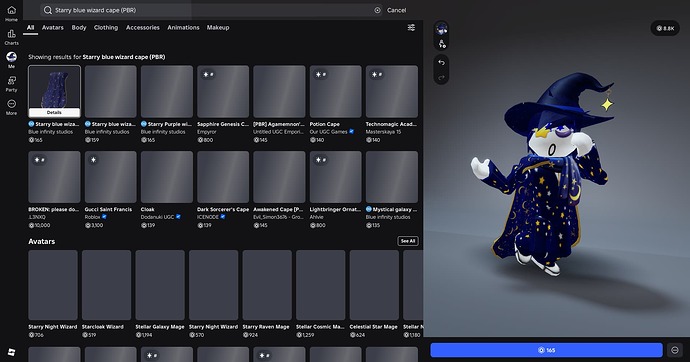The height and width of the screenshot is (362, 690).
Task: Select the Technomagic Academy item
Action: point(392,91)
